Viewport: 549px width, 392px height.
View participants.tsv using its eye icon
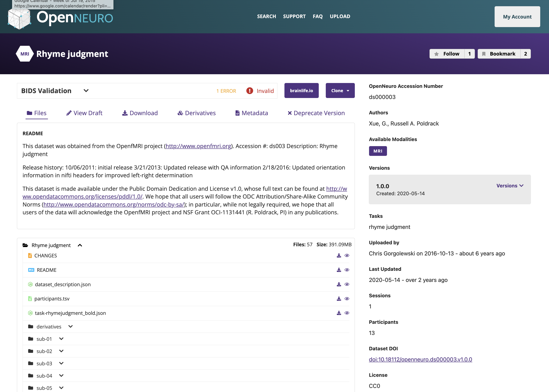tap(347, 299)
